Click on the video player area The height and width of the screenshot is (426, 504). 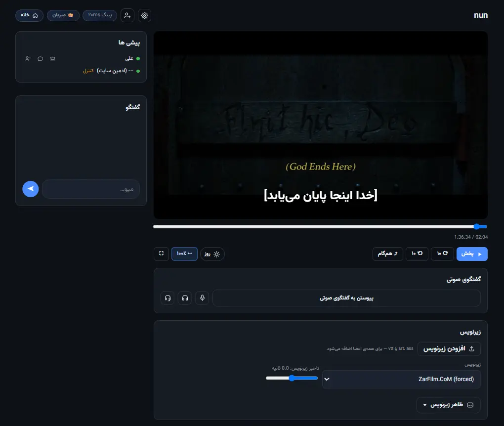[321, 125]
